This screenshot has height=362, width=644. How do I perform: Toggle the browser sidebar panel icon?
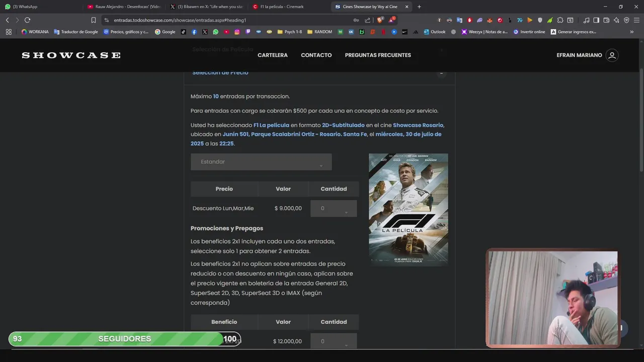coord(596,20)
